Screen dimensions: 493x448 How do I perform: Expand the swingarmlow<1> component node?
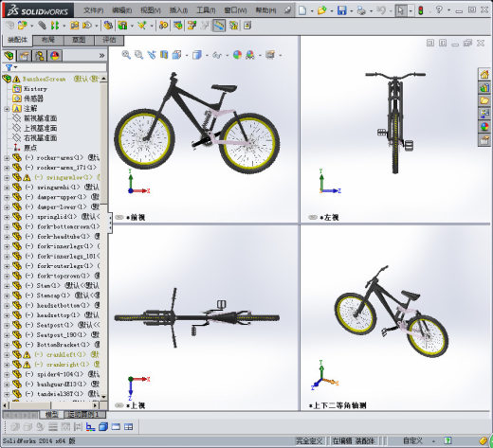(7, 177)
